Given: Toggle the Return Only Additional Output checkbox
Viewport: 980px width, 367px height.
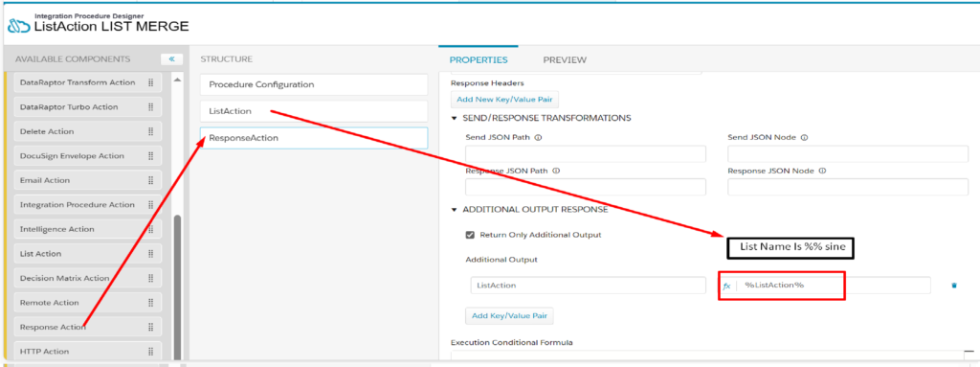Looking at the screenshot, I should (470, 235).
